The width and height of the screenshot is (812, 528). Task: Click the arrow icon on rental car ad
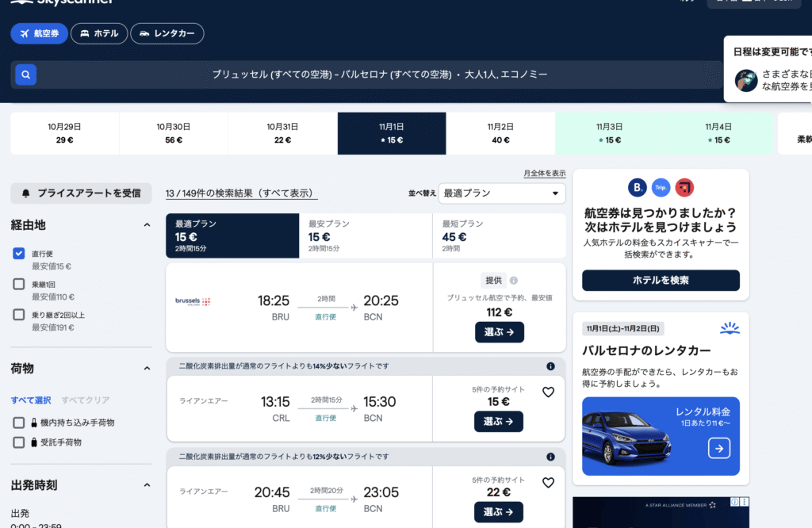point(718,449)
